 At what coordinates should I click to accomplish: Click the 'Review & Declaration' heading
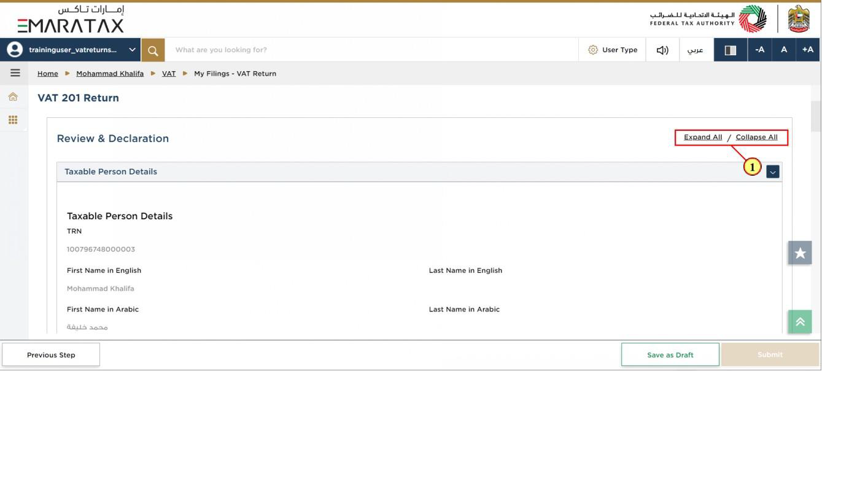pyautogui.click(x=112, y=138)
